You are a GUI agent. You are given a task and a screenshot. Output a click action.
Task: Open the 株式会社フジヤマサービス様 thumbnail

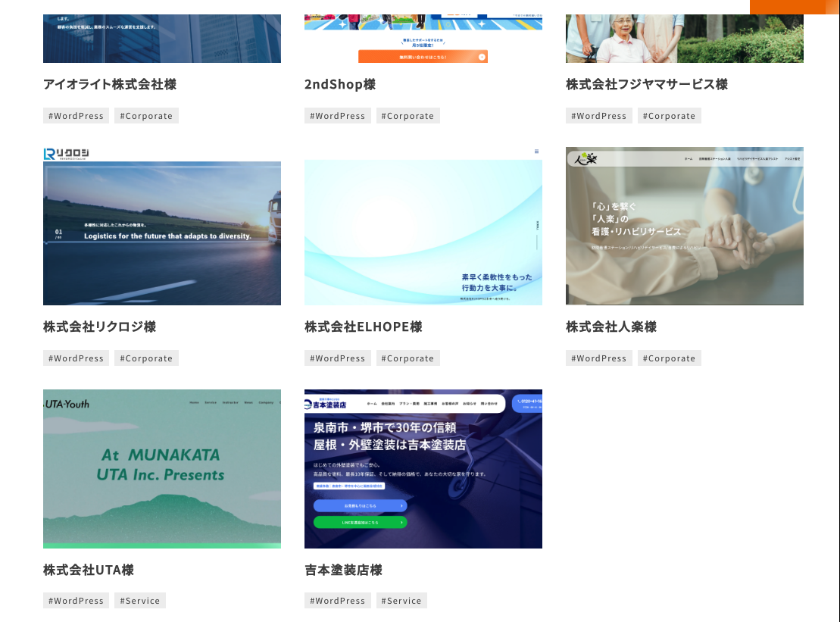[684, 38]
